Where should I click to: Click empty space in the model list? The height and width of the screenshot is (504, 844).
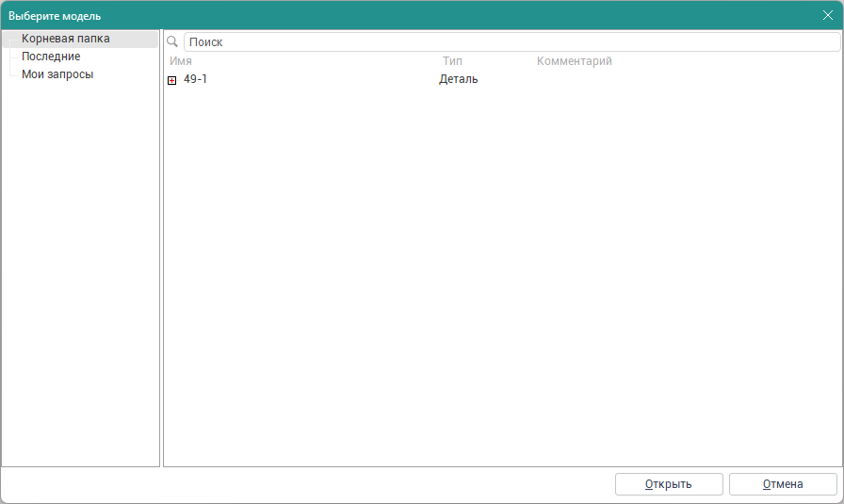tap(499, 283)
